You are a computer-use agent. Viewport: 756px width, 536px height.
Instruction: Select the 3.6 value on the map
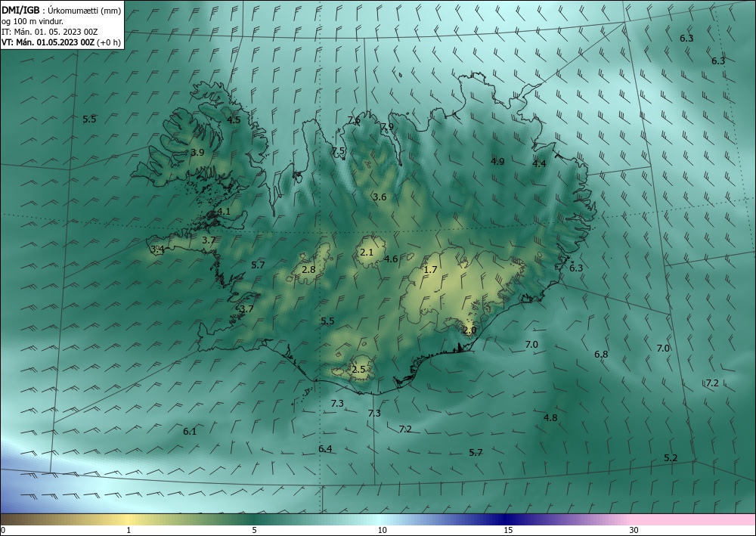pyautogui.click(x=380, y=197)
